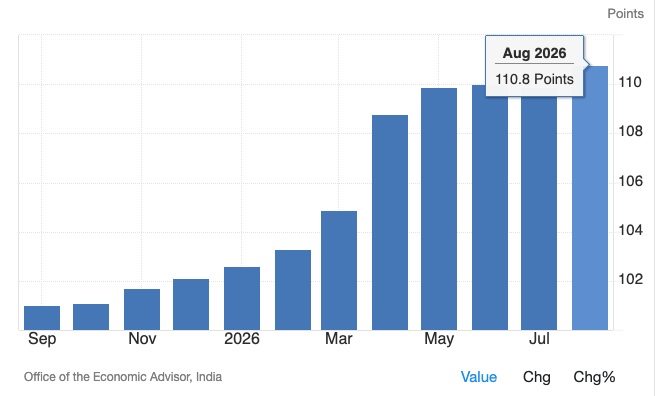The image size is (657, 396).
Task: Click the 102 axis label
Action: click(630, 279)
